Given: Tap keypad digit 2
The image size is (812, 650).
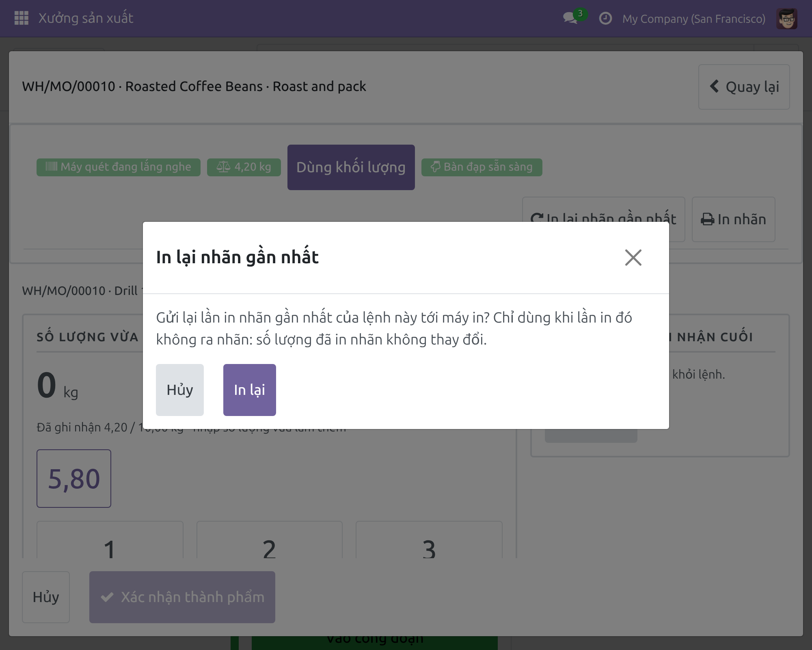Looking at the screenshot, I should click(x=269, y=540).
